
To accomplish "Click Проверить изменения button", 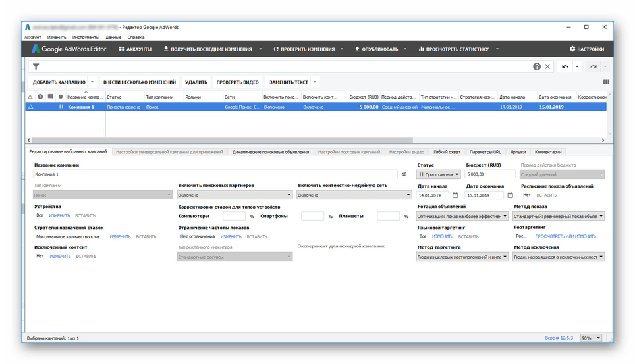I will (304, 49).
